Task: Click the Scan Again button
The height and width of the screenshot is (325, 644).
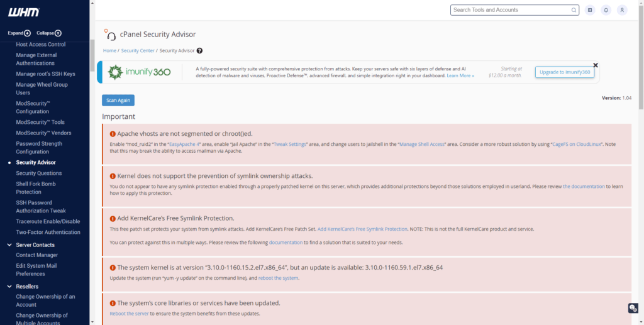Action: 118,101
